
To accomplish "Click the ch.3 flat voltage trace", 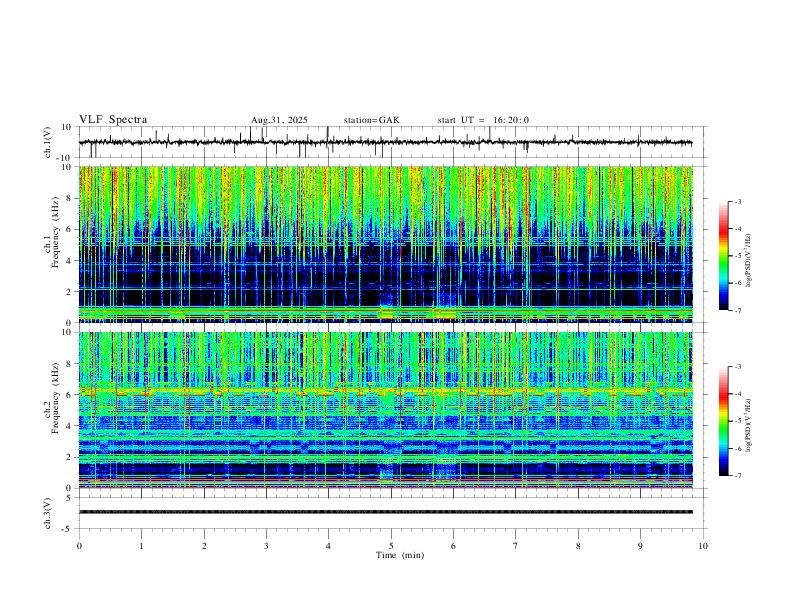I will 385,512.
